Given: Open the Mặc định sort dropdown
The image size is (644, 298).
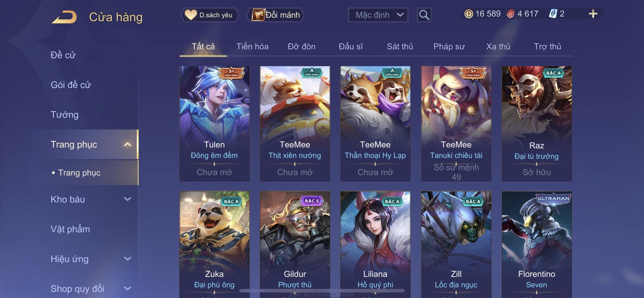Looking at the screenshot, I should 378,15.
